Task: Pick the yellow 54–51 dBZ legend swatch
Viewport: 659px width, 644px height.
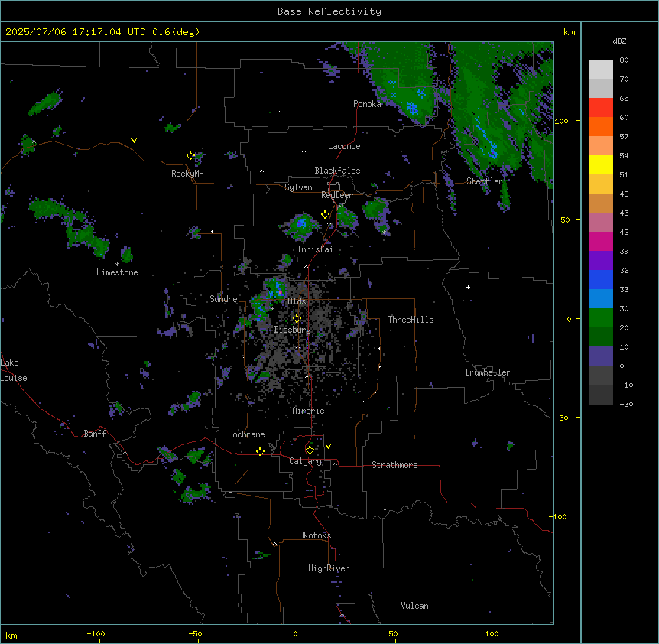Action: tap(601, 165)
